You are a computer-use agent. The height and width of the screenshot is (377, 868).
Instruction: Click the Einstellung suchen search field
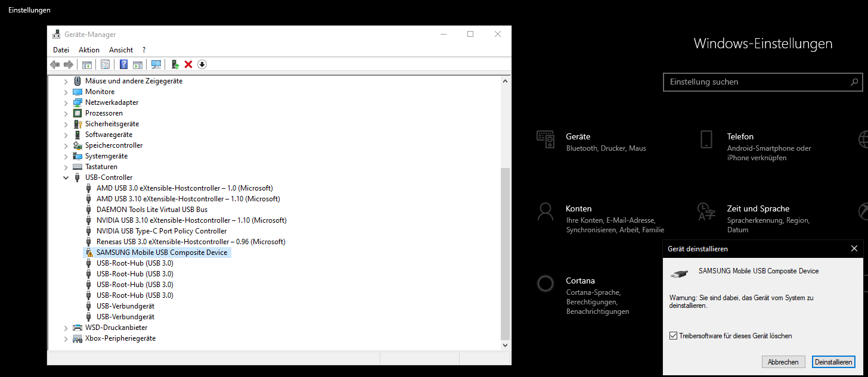tap(763, 82)
